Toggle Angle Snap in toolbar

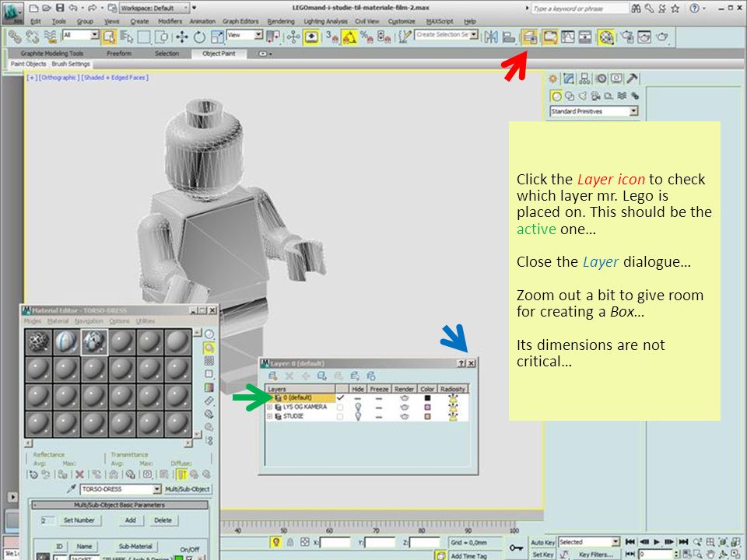pos(349,37)
